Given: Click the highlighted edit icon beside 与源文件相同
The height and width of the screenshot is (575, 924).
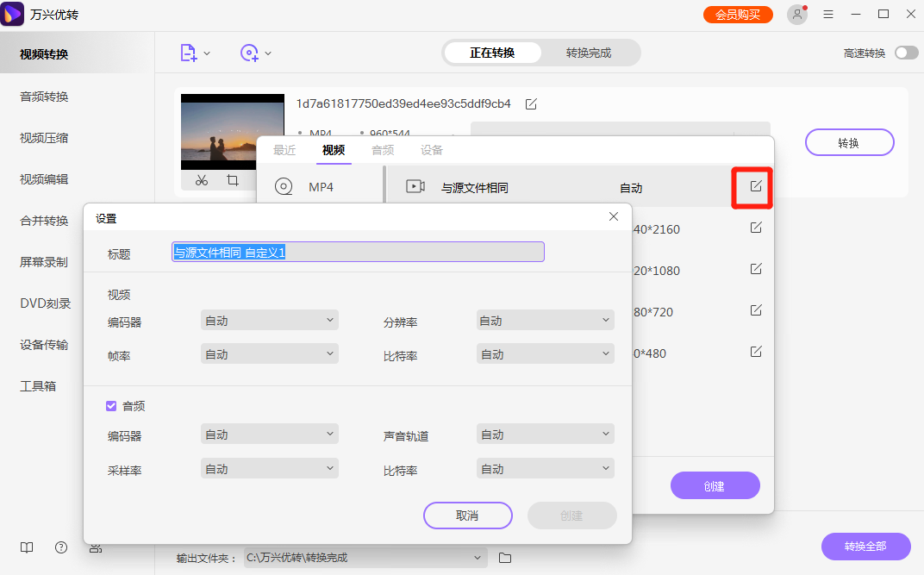Looking at the screenshot, I should (x=752, y=184).
